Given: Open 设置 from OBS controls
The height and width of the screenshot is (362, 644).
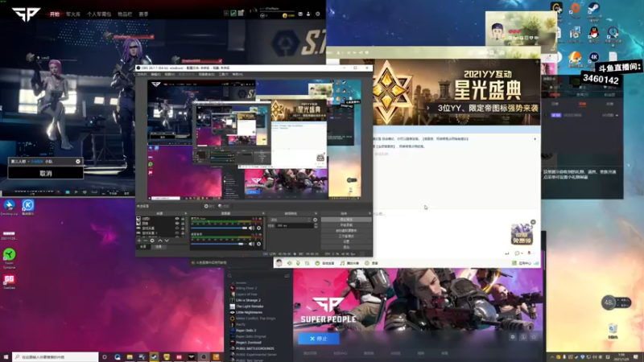Looking at the screenshot, I should [x=346, y=242].
